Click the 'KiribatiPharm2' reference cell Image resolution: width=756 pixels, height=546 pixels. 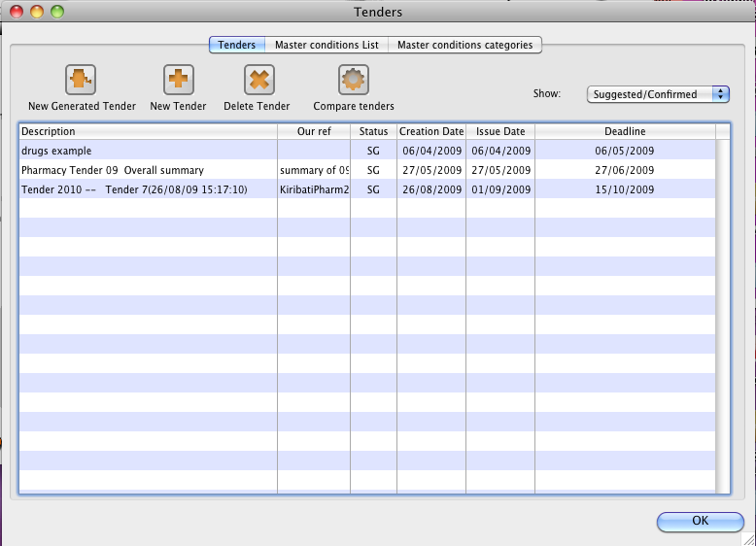click(314, 189)
